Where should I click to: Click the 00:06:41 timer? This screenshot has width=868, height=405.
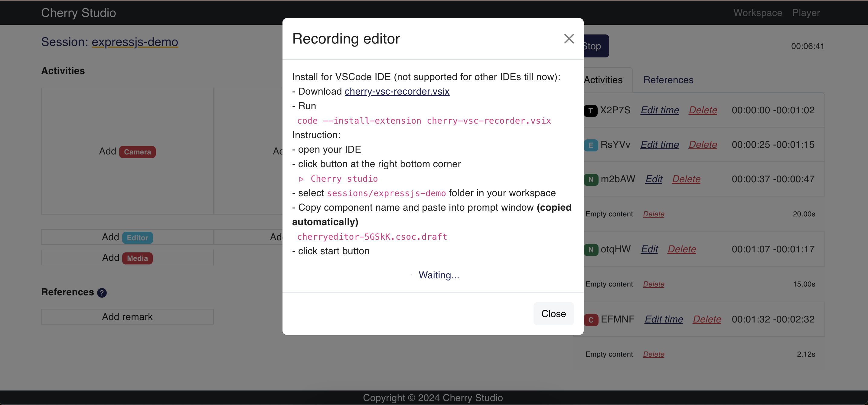click(807, 46)
